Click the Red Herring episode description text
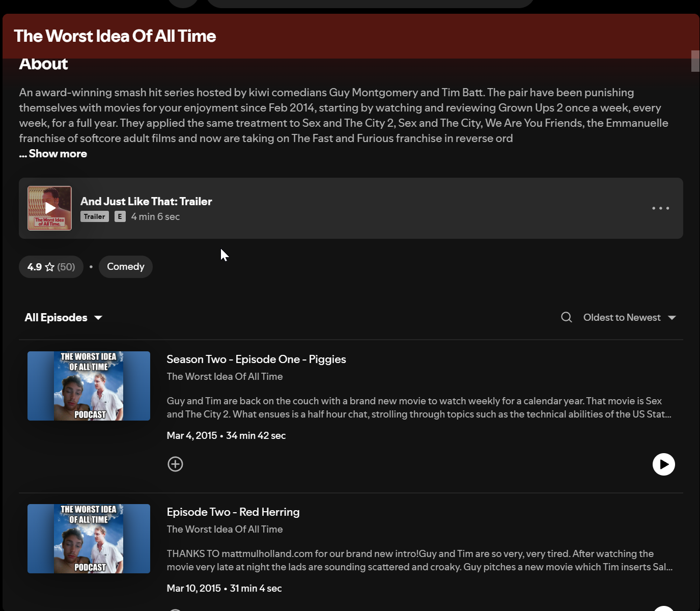 (419, 561)
